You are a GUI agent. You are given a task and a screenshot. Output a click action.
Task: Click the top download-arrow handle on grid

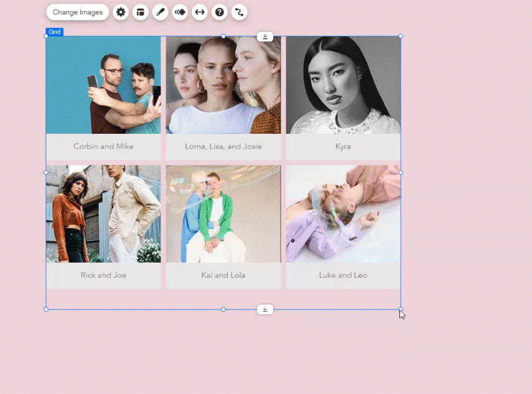(265, 37)
